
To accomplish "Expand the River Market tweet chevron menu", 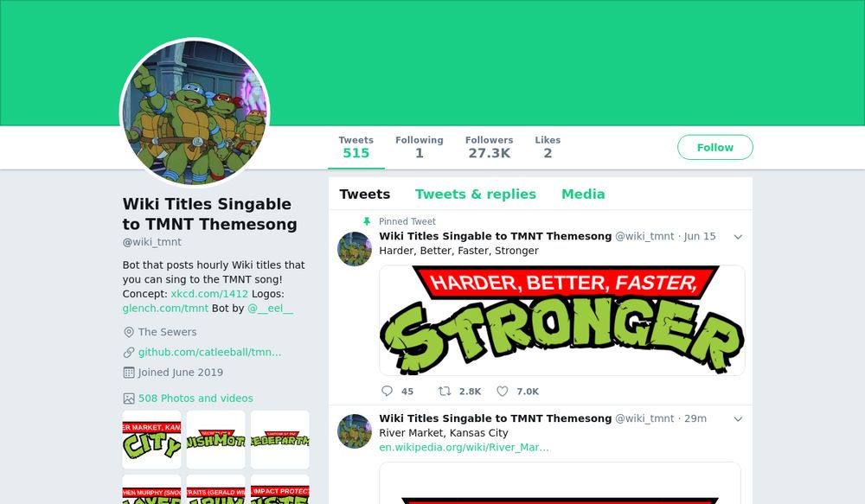I will tap(738, 419).
